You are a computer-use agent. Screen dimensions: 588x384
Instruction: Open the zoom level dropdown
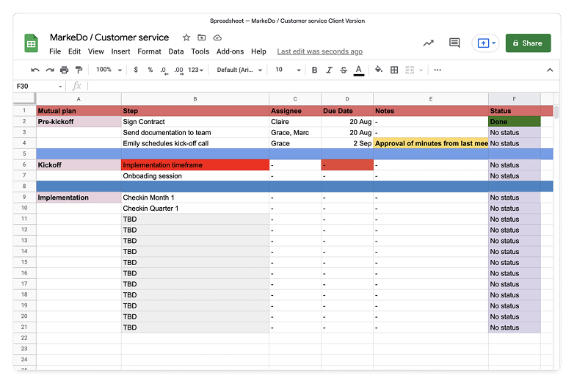point(108,70)
